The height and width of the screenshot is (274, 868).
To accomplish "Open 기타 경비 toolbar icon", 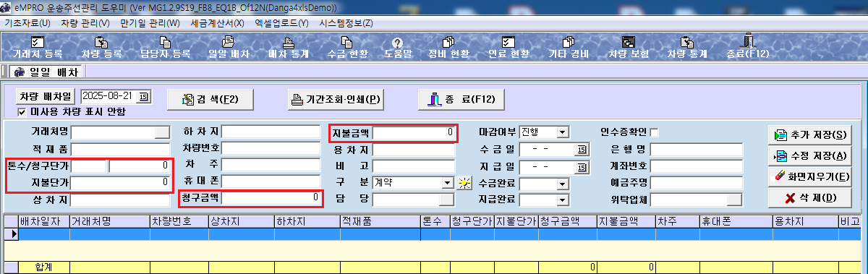I will [x=569, y=48].
